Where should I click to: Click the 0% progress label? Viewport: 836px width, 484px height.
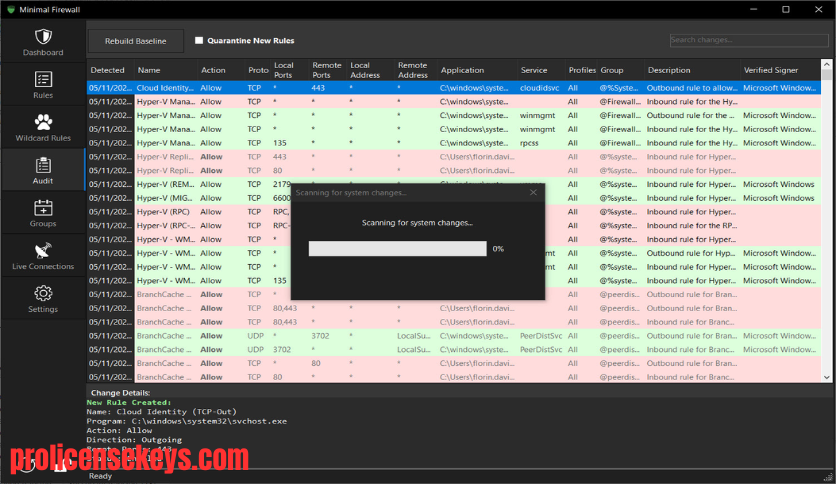coord(498,249)
